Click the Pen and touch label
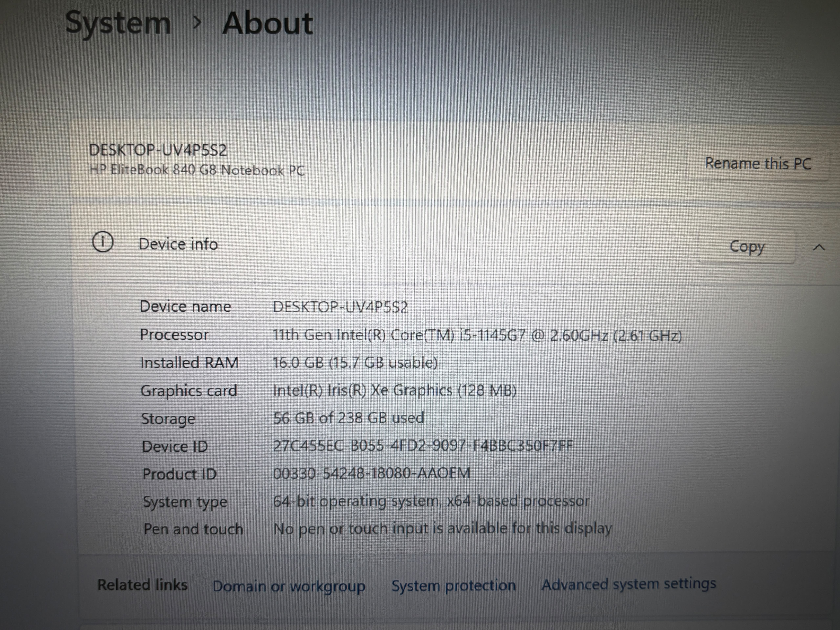Screen dimensions: 840x630 [193, 529]
